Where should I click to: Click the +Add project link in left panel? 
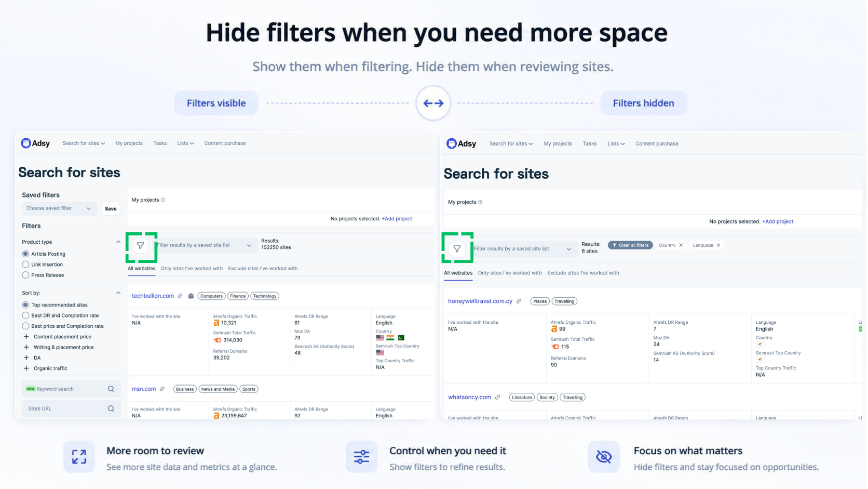[397, 219]
